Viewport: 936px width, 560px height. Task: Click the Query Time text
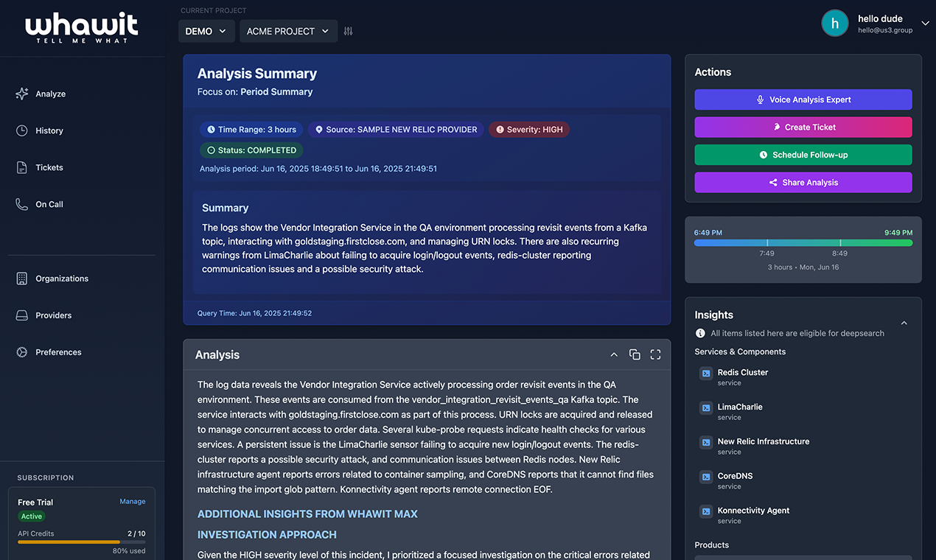(x=254, y=313)
